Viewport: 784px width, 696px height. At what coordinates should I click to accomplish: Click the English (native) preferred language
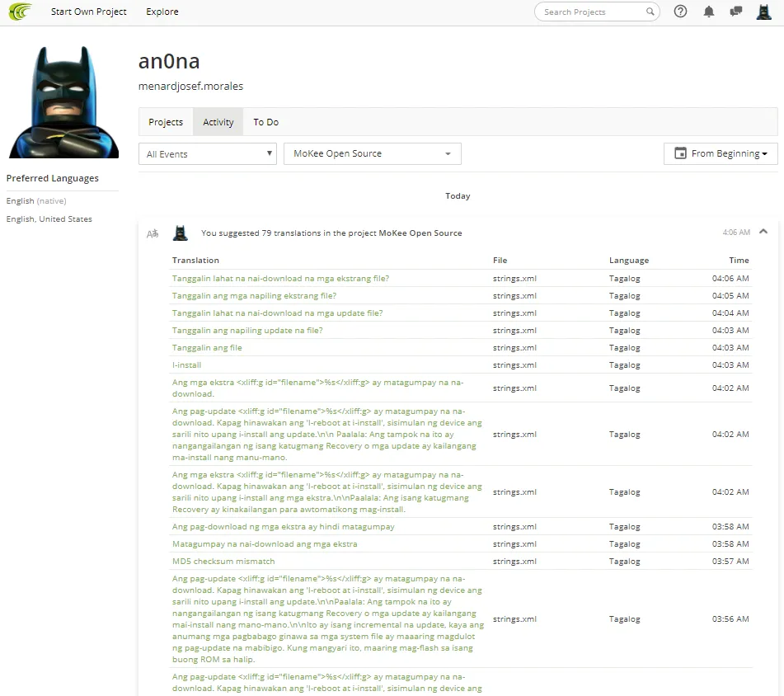[36, 201]
